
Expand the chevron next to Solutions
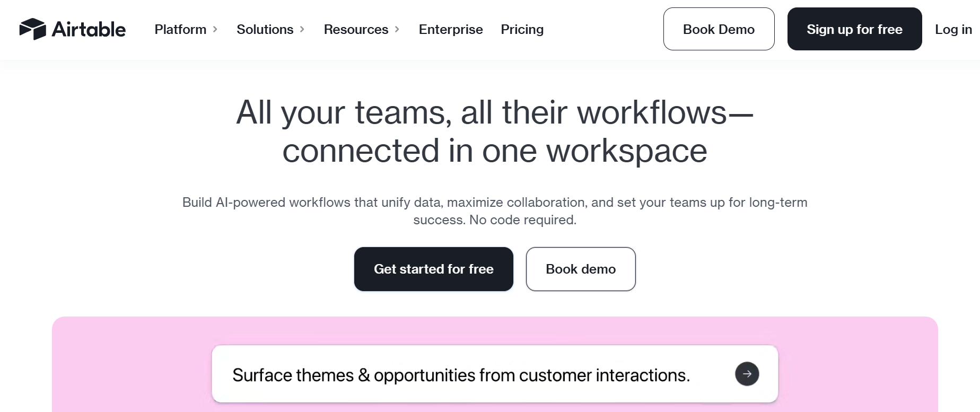coord(302,29)
